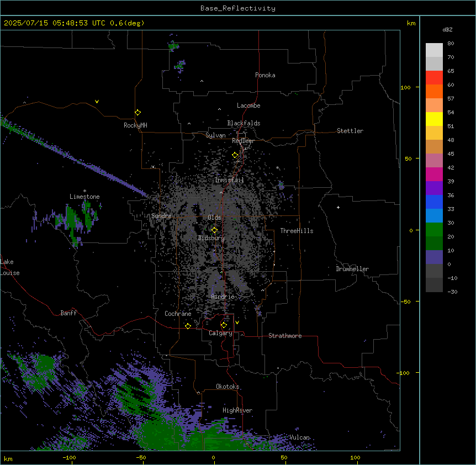Click the Drumheller label
The width and height of the screenshot is (476, 465).
(x=352, y=269)
